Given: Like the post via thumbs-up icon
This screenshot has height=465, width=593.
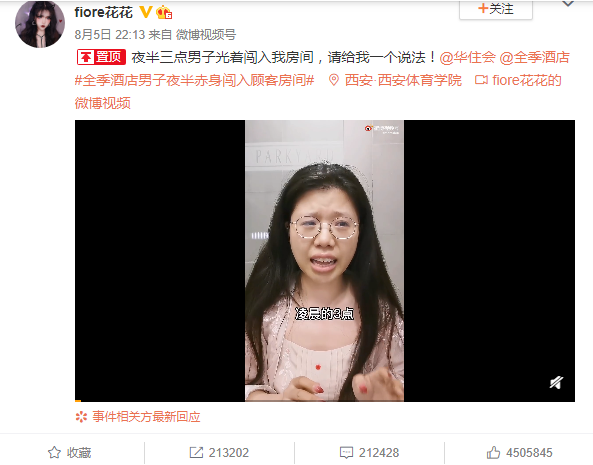Looking at the screenshot, I should click(493, 452).
